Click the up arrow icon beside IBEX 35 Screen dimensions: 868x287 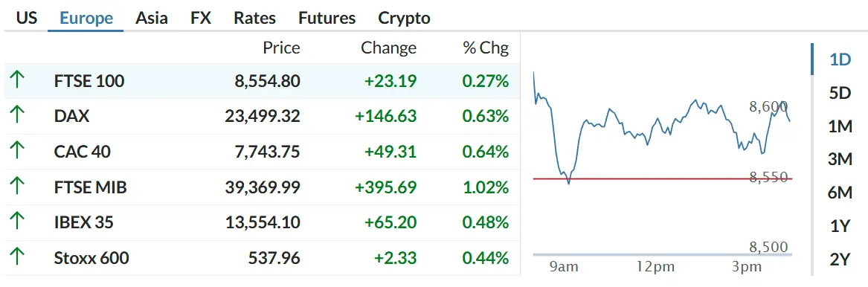click(18, 222)
